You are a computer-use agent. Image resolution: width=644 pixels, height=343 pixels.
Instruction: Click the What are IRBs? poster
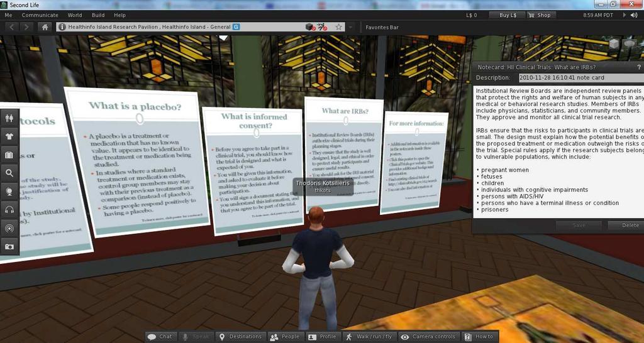pos(343,154)
